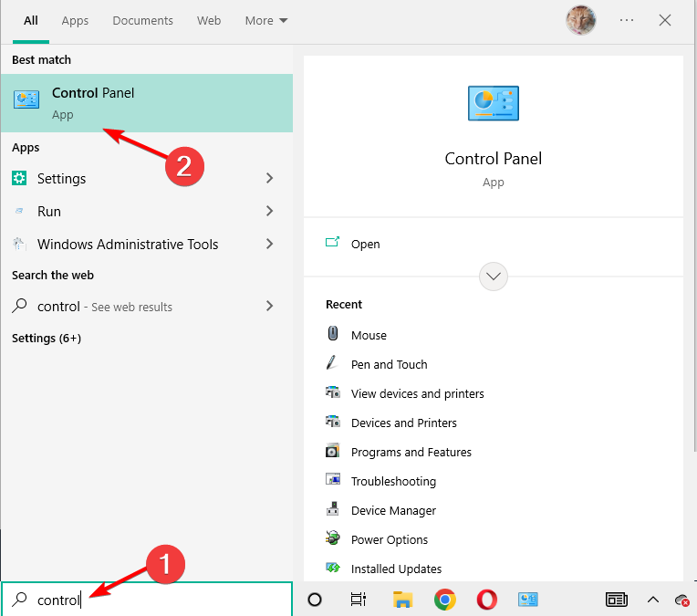Click the search box magnifier icon
Viewport: 697px width, 616px height.
[19, 599]
